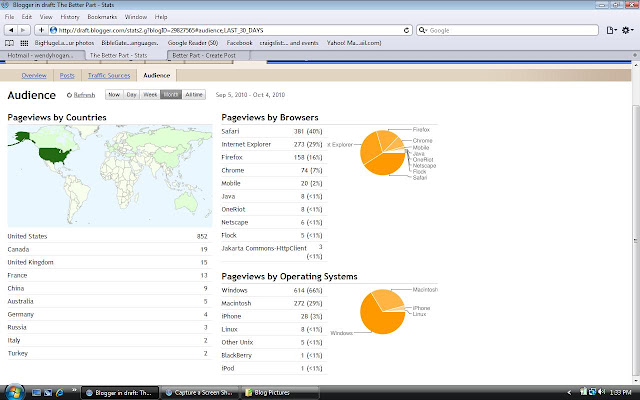Viewport: 640px width, 400px height.
Task: Open BigHuge Labs photos bookmark
Action: pos(64,43)
